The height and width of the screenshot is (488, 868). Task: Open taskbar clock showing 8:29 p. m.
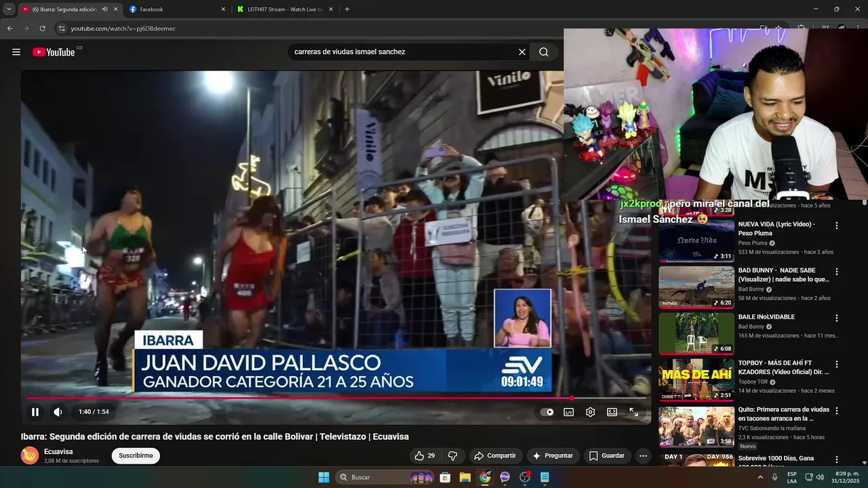pos(847,477)
